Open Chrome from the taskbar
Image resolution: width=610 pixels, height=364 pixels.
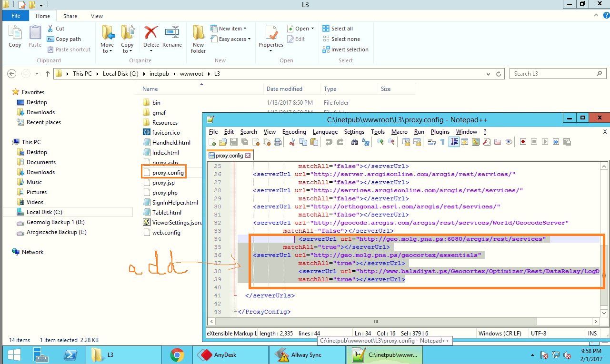tap(177, 354)
